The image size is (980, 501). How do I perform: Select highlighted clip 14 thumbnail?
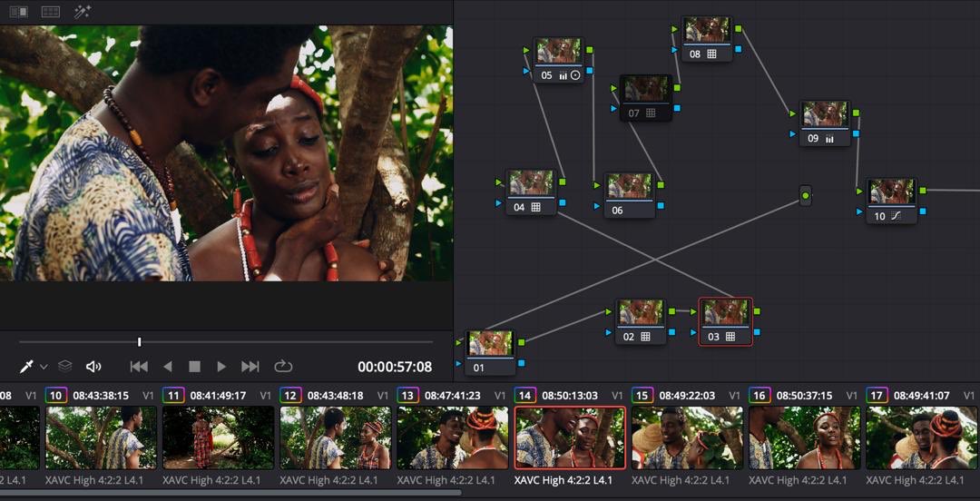click(x=570, y=437)
